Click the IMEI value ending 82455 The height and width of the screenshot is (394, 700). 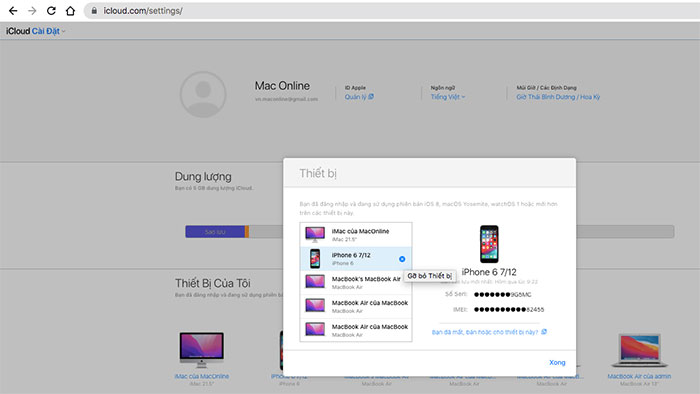(509, 309)
